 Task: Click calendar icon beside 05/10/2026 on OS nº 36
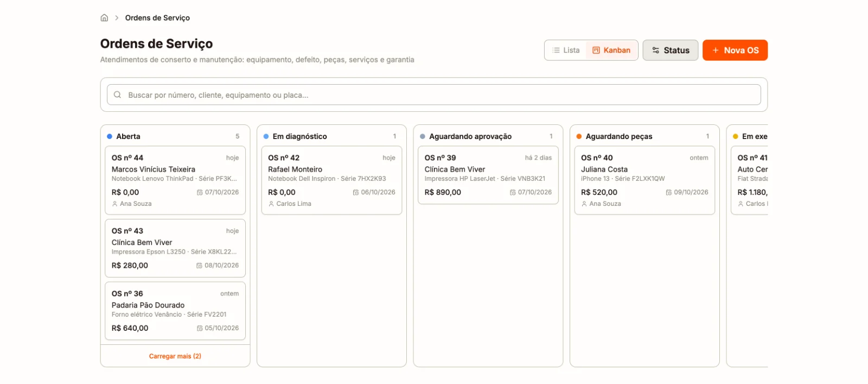click(200, 328)
